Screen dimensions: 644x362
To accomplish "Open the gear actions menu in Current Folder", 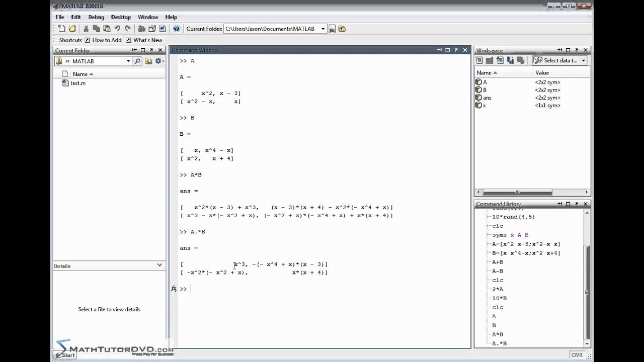I will click(x=159, y=61).
